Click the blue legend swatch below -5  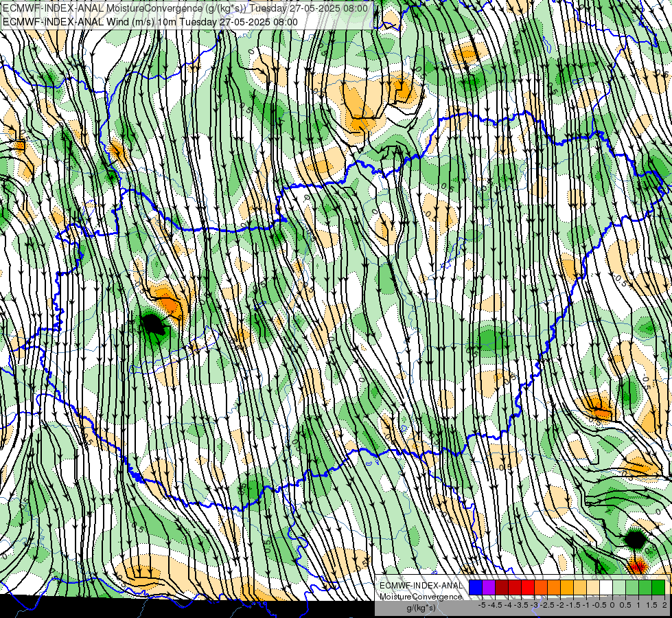click(476, 588)
